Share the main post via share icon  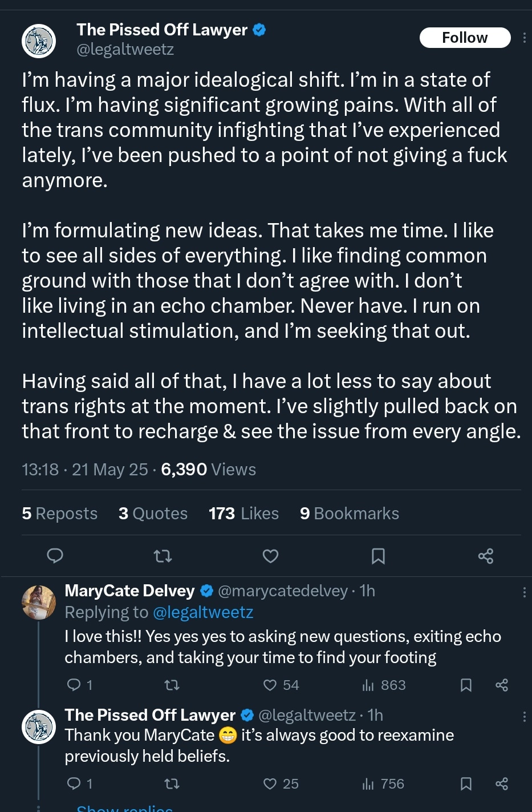(486, 556)
